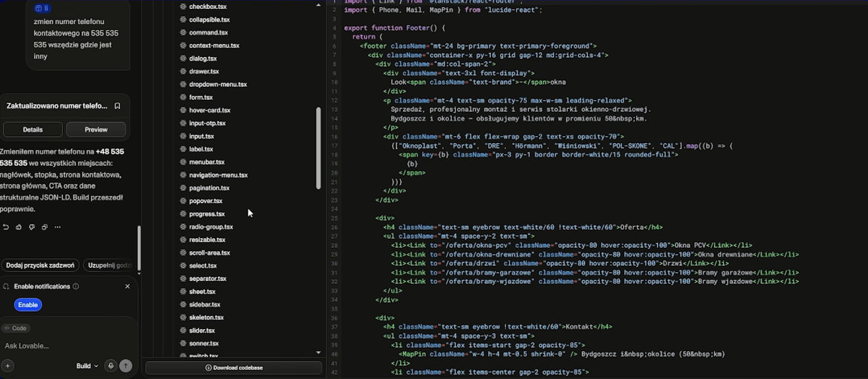Open the three-dots more options menu
Viewport: 868px width, 379px height.
58,227
